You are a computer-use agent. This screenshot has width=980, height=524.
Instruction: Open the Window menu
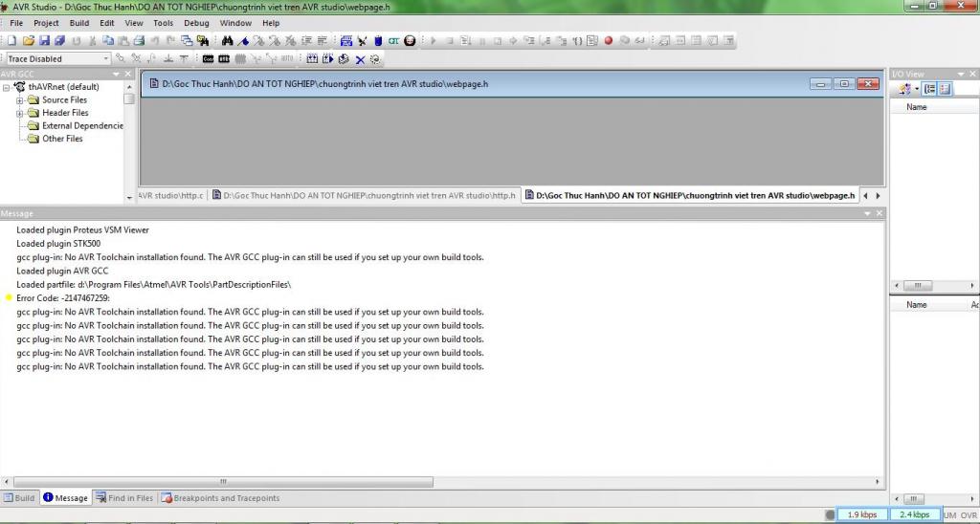[235, 23]
